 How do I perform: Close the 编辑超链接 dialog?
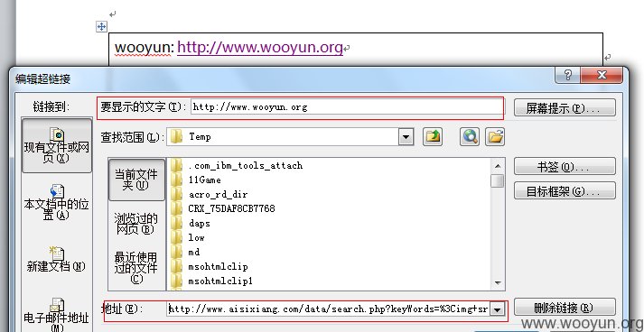click(x=602, y=75)
